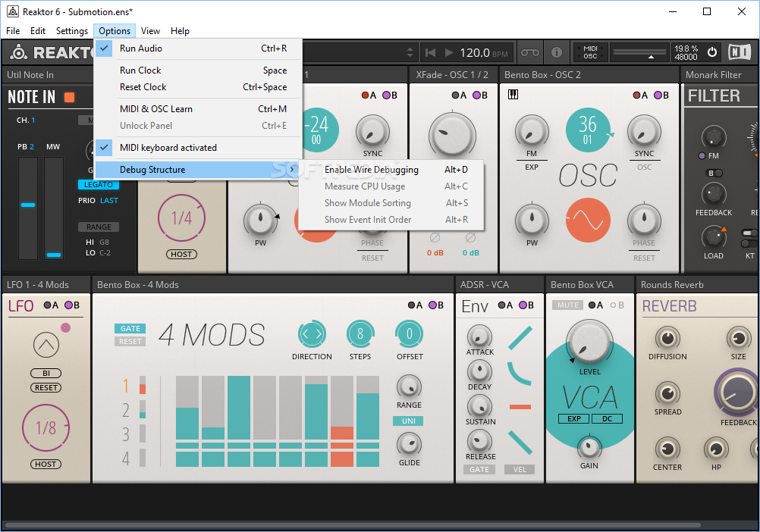Viewport: 760px width, 532px height.
Task: Click the snapshot up/down arrows near BPM
Action: click(x=410, y=52)
